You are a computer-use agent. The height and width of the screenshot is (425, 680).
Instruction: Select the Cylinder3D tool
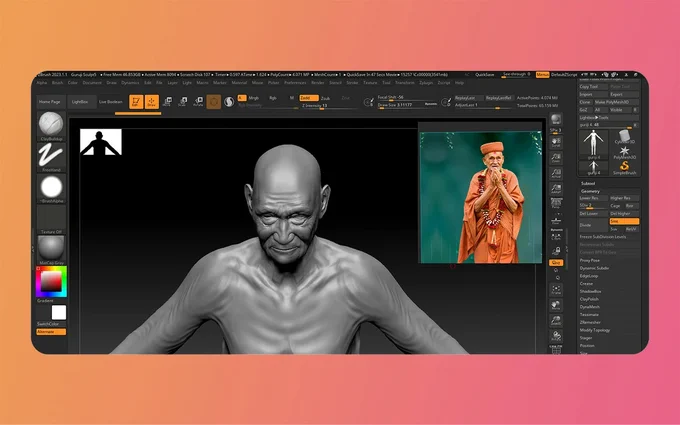(x=624, y=137)
